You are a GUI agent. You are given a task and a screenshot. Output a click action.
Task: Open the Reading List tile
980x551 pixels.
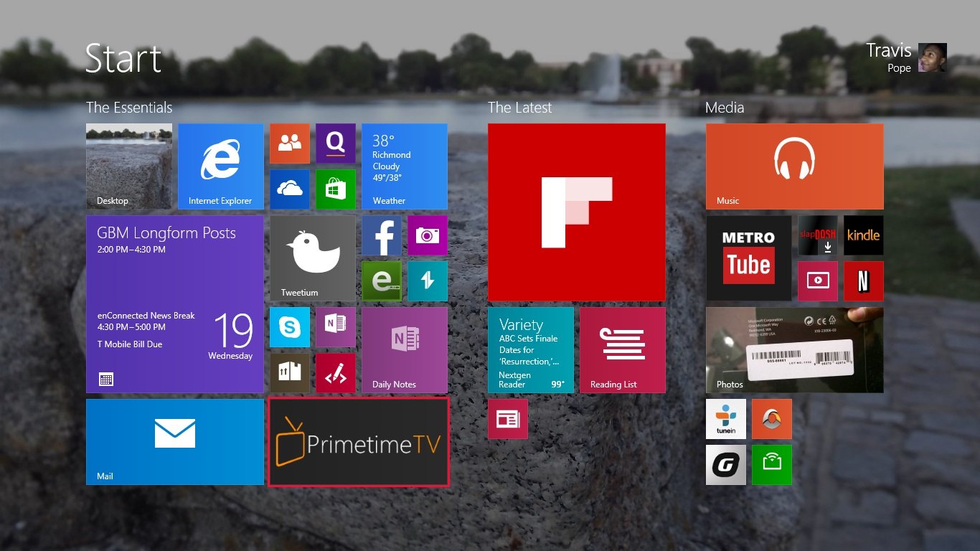[623, 350]
